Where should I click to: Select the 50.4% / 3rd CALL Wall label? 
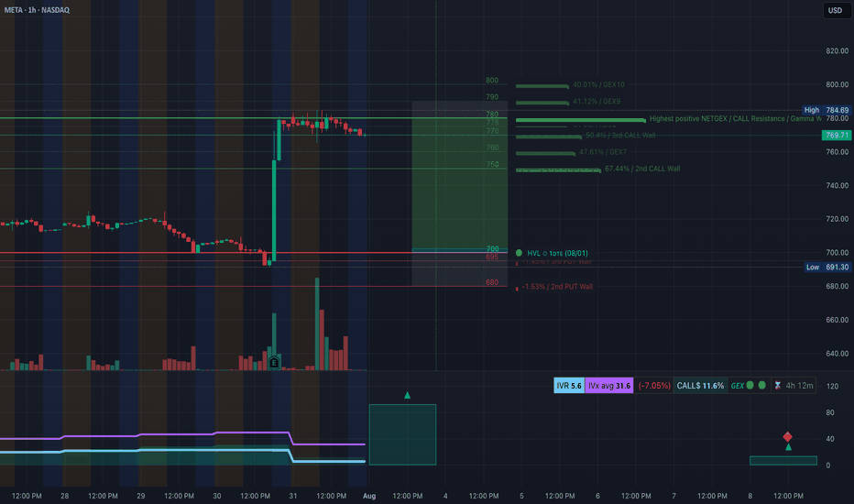[620, 135]
